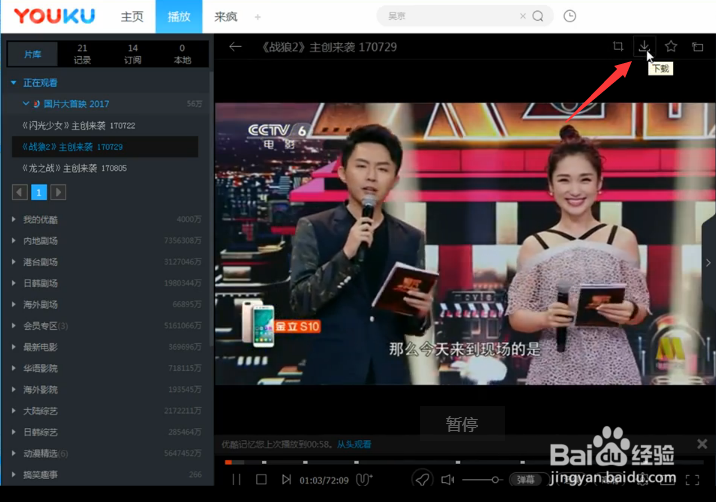Clear the search box with X
Viewport: 716px width, 502px height.
point(523,16)
